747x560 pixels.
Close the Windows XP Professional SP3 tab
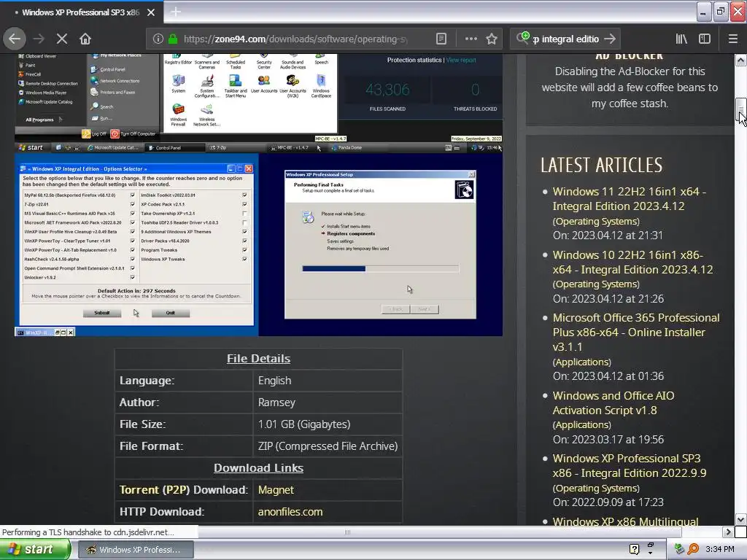click(x=150, y=12)
